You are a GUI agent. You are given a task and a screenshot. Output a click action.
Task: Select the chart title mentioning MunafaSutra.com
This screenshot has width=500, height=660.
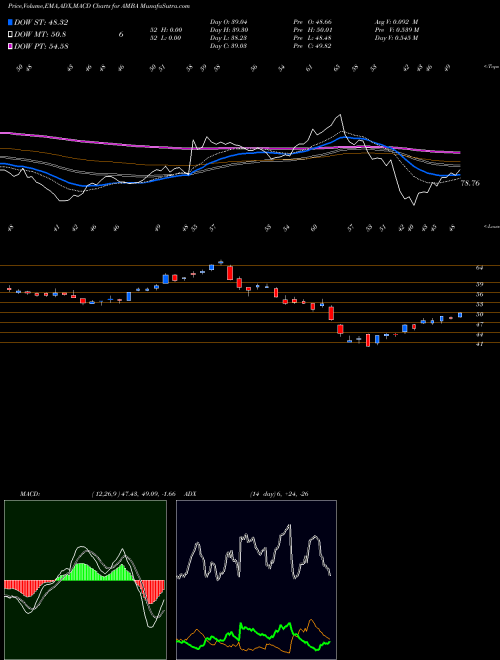(x=98, y=6)
